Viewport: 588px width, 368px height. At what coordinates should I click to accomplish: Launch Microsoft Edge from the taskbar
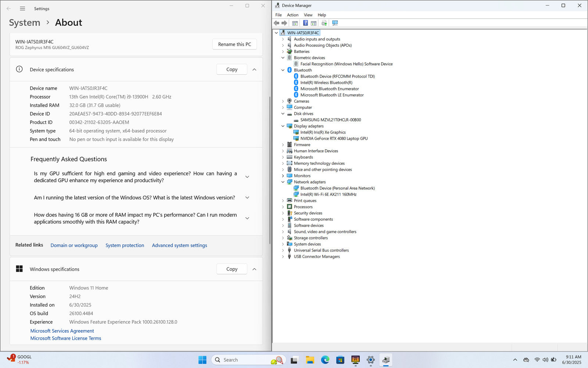325,360
